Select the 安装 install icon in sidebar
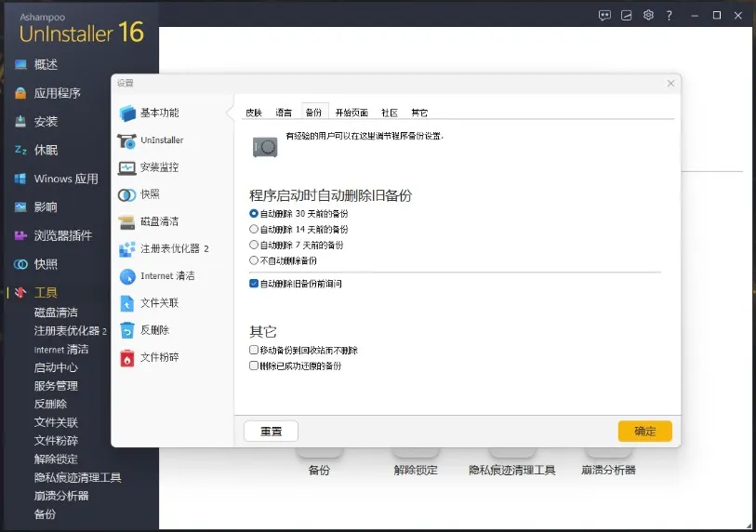This screenshot has height=532, width=756. click(x=20, y=121)
